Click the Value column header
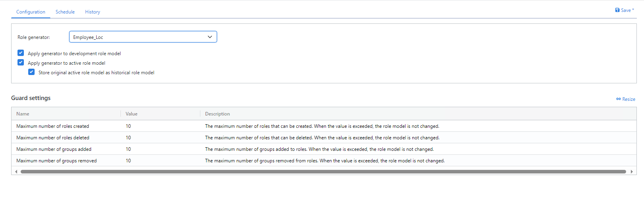 (131, 114)
